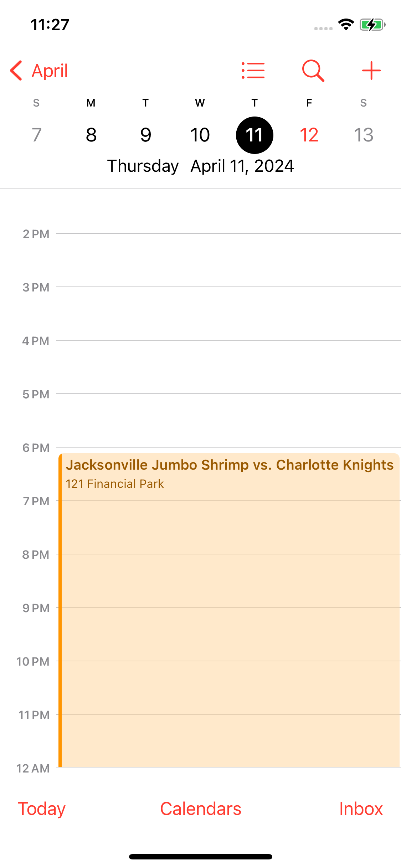Image resolution: width=401 pixels, height=868 pixels.
Task: Open Jacksonville Jumbo Shrimp vs. Charlotte Knights event
Action: point(229,610)
